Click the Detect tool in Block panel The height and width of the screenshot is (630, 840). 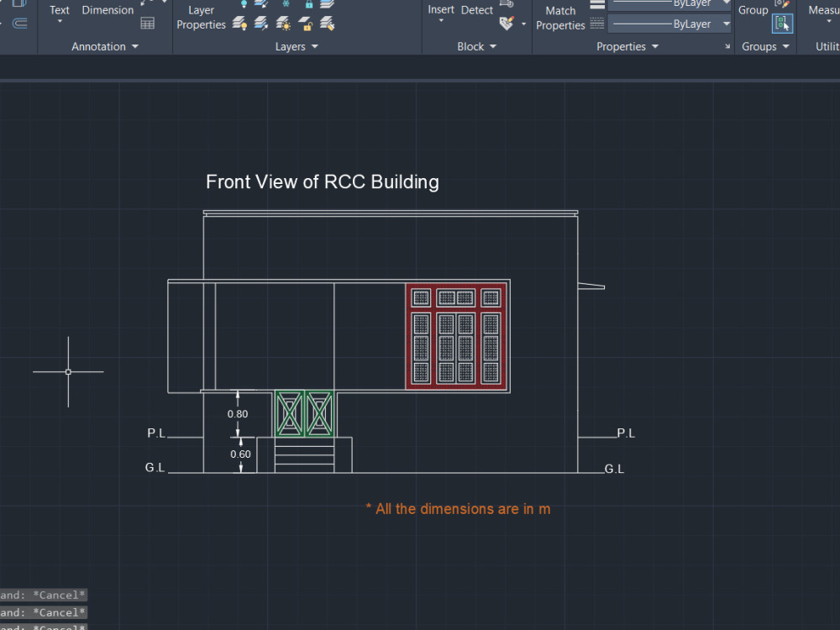pos(476,9)
